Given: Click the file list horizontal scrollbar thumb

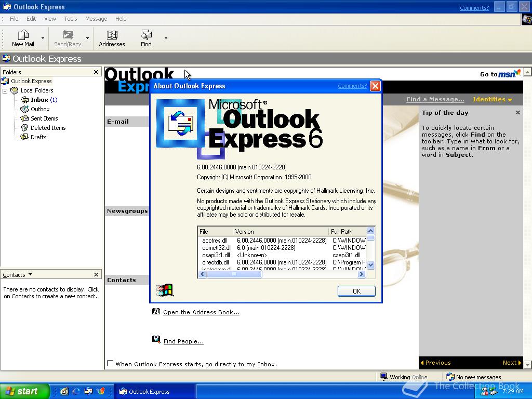Looking at the screenshot, I should 234,274.
